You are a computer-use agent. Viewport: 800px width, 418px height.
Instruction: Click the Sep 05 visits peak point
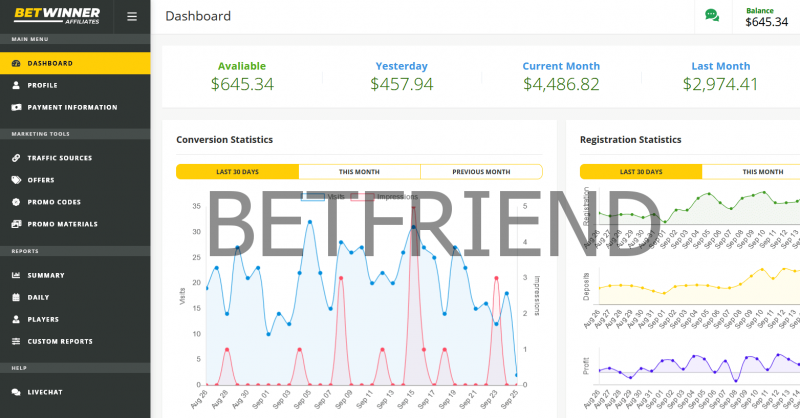tap(310, 222)
